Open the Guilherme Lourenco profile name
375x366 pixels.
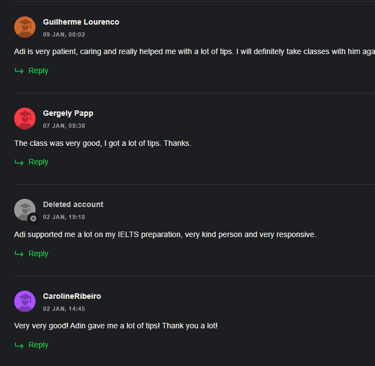(x=81, y=22)
